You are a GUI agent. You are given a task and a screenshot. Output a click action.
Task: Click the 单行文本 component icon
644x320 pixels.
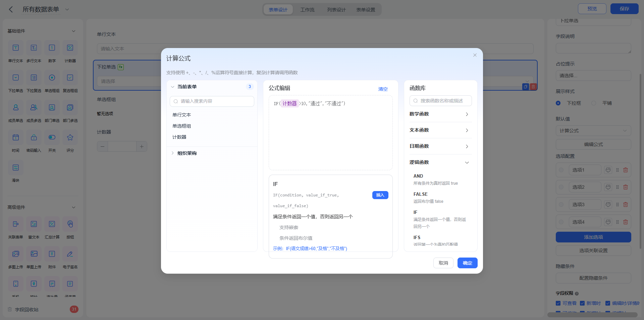click(16, 48)
